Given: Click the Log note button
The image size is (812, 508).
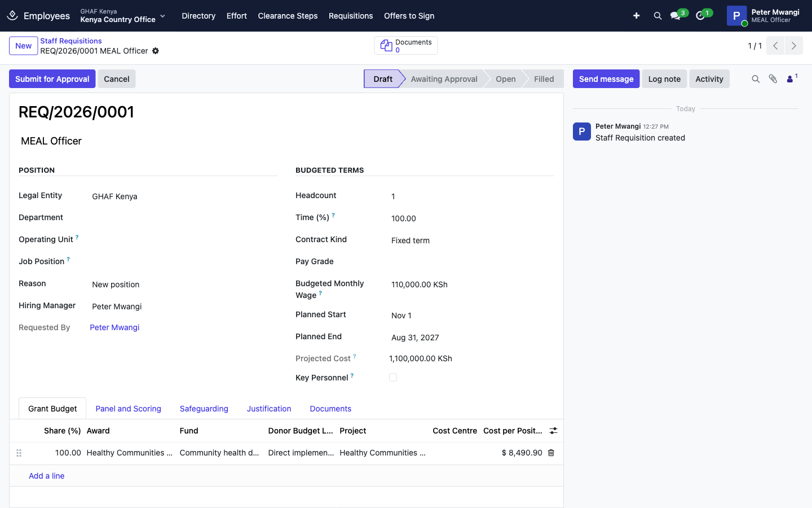Looking at the screenshot, I should pos(664,79).
